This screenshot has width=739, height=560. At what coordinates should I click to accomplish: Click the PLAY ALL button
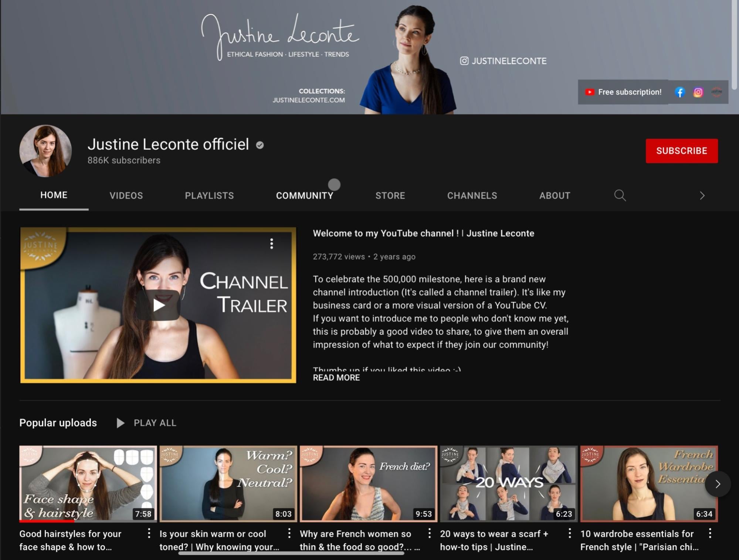147,423
